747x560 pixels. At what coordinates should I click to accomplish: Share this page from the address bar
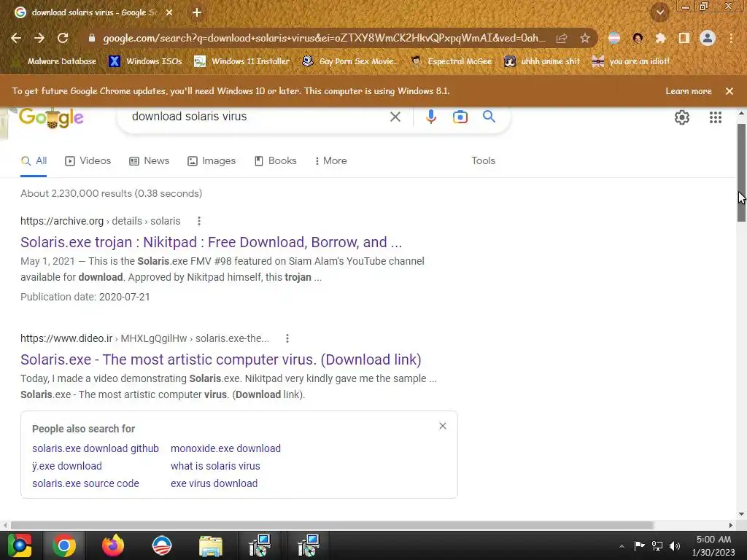click(x=562, y=38)
